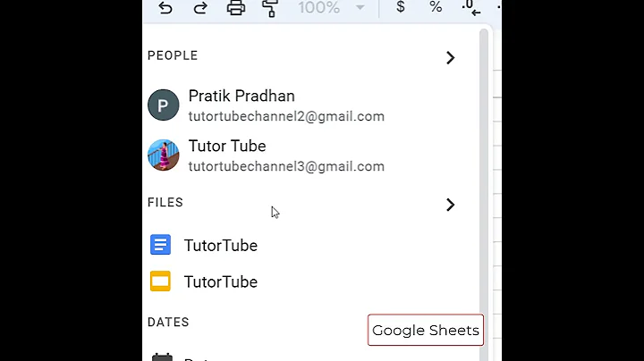The width and height of the screenshot is (644, 361).
Task: Click the DATES section header
Action: point(168,322)
